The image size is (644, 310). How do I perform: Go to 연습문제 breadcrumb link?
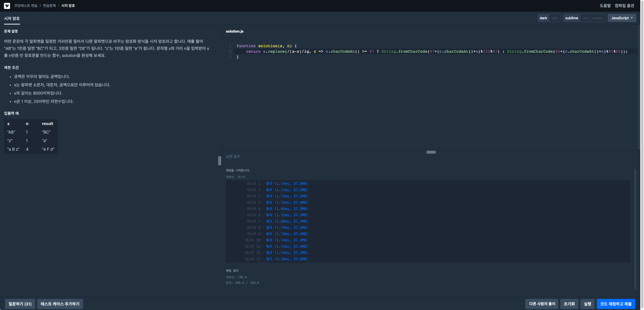point(49,5)
